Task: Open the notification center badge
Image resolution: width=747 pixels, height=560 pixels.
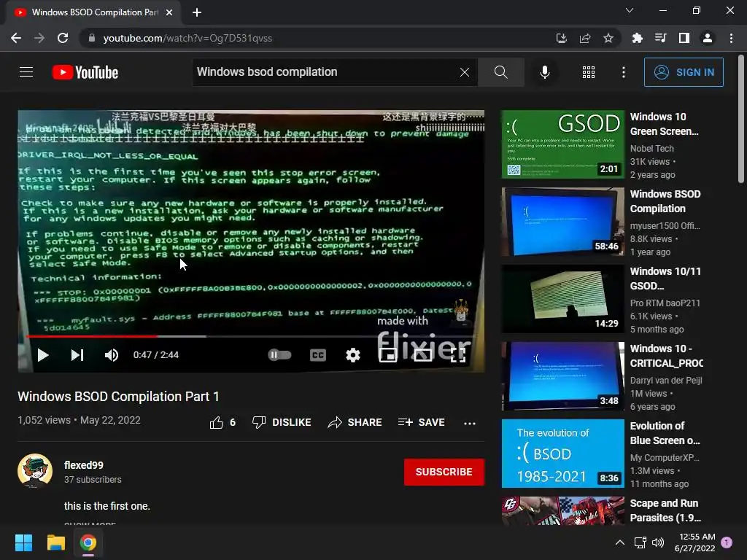Action: point(727,542)
